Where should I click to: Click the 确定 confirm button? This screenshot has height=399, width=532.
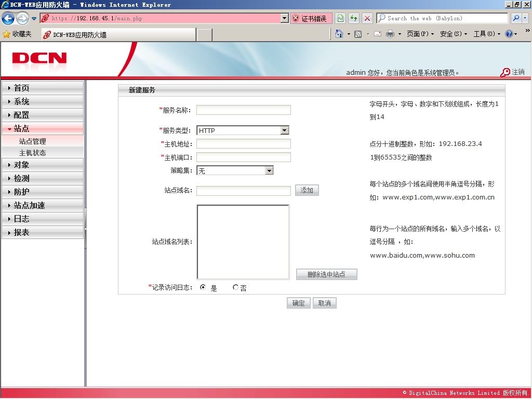click(299, 303)
